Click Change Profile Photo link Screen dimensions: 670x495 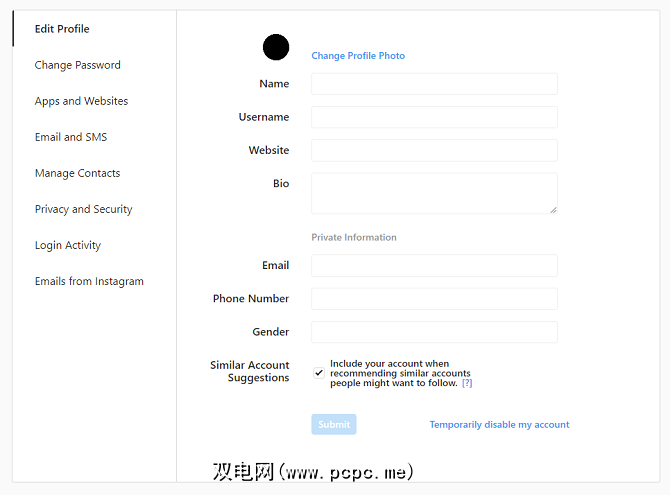(x=358, y=56)
